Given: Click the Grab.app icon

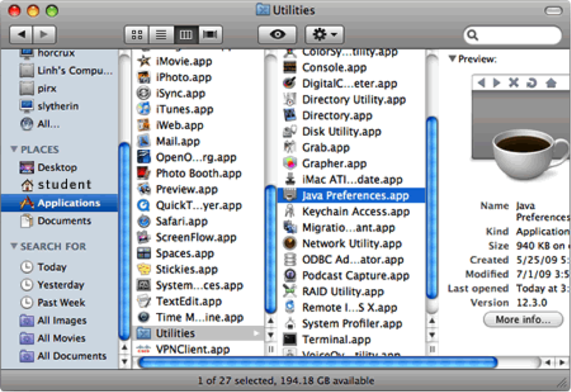Looking at the screenshot, I should tap(290, 147).
